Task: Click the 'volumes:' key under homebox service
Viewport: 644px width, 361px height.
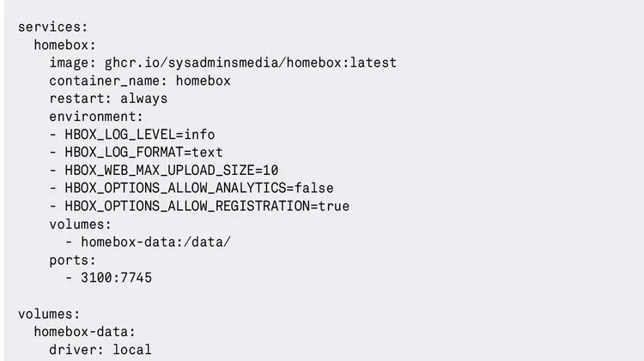Action: tap(80, 224)
